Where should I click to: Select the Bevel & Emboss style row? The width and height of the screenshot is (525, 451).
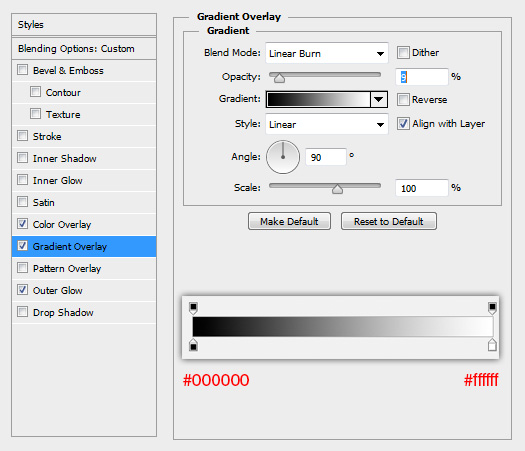coord(84,71)
